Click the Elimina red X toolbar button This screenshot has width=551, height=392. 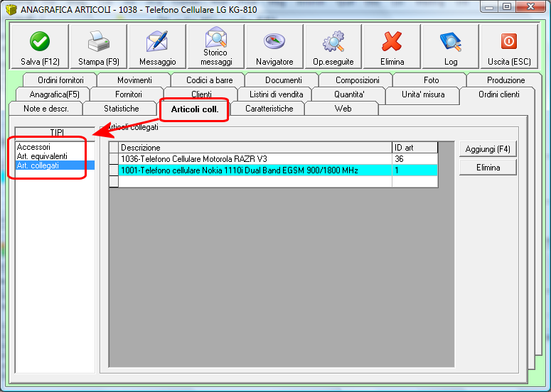coord(392,46)
